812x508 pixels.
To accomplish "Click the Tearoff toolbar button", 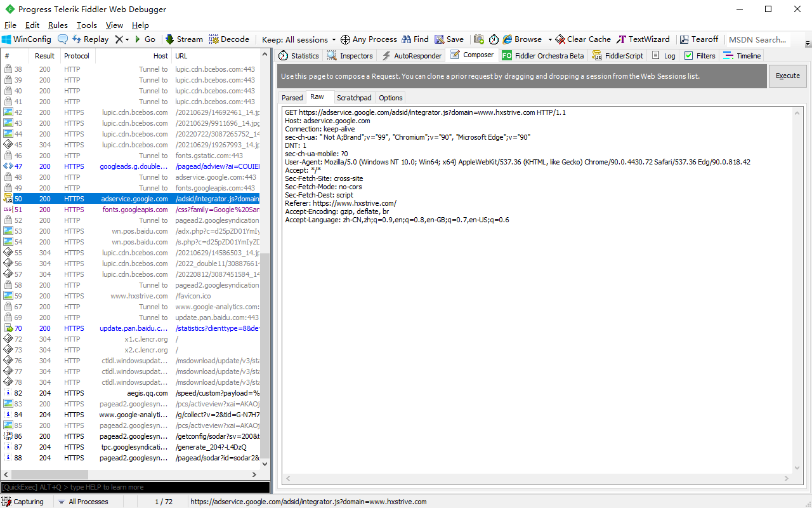I will [698, 39].
